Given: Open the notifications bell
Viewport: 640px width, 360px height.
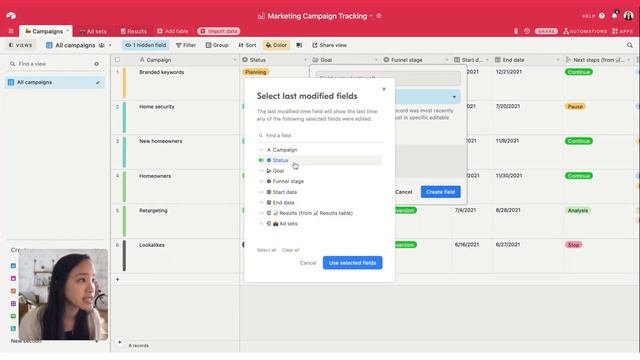Looking at the screenshot, I should coord(614,16).
